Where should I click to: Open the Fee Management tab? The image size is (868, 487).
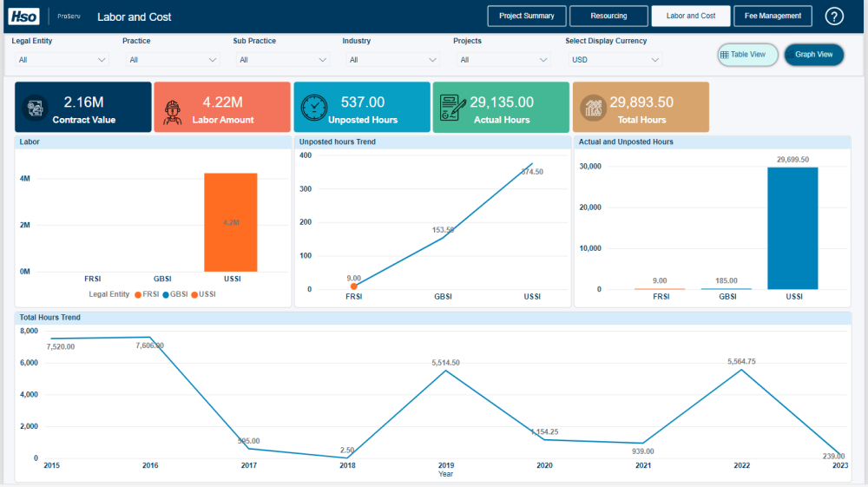pos(773,16)
